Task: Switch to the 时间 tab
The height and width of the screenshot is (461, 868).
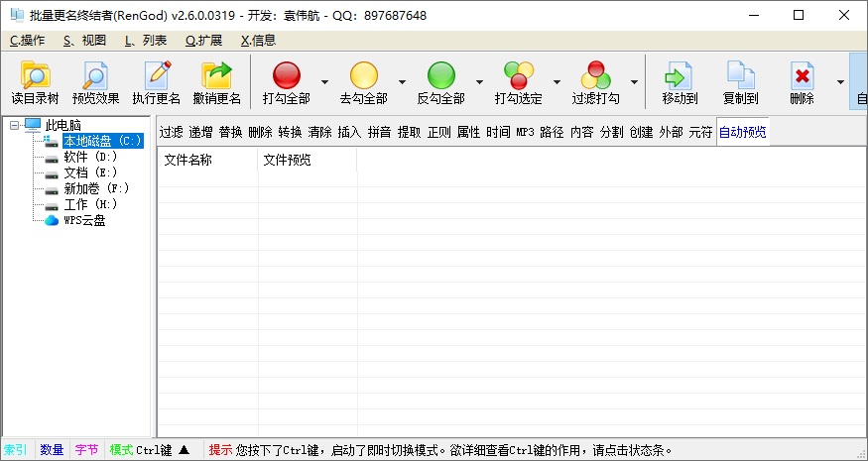Action: 498,132
